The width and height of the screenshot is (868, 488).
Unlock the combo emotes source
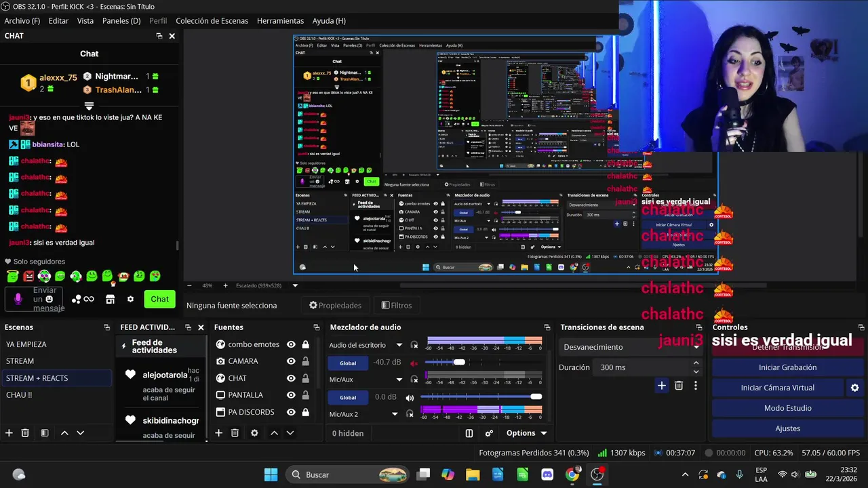tap(305, 344)
